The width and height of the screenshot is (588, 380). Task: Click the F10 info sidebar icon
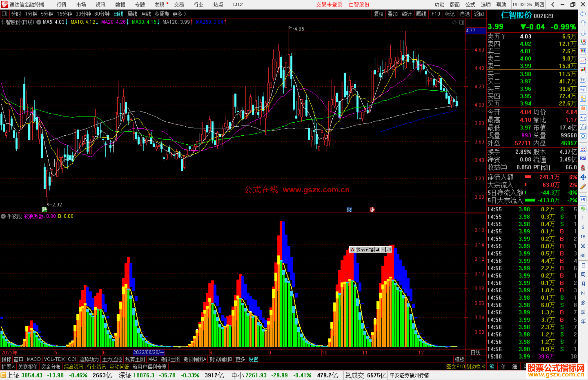tap(583, 90)
